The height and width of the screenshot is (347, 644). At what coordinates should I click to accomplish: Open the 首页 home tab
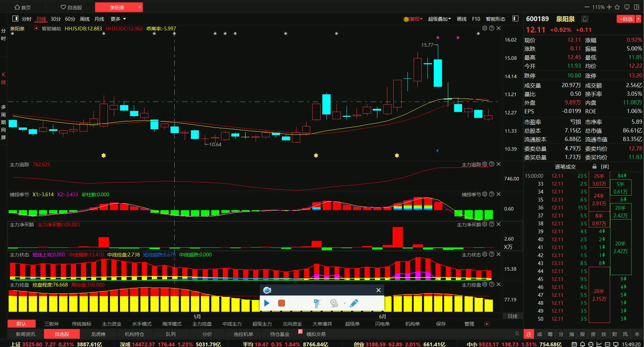point(22,7)
